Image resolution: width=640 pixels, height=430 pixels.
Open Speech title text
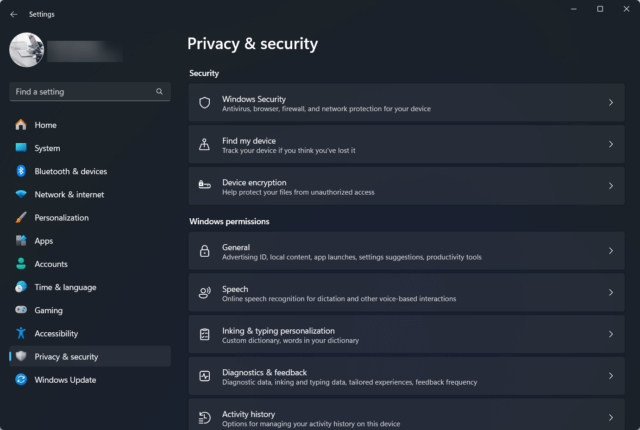pos(235,289)
